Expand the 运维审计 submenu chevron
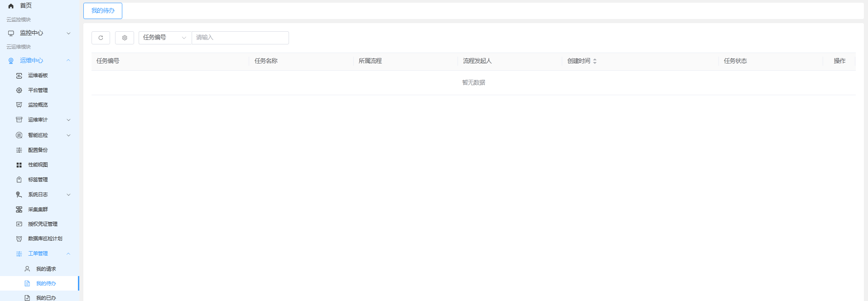 click(68, 120)
